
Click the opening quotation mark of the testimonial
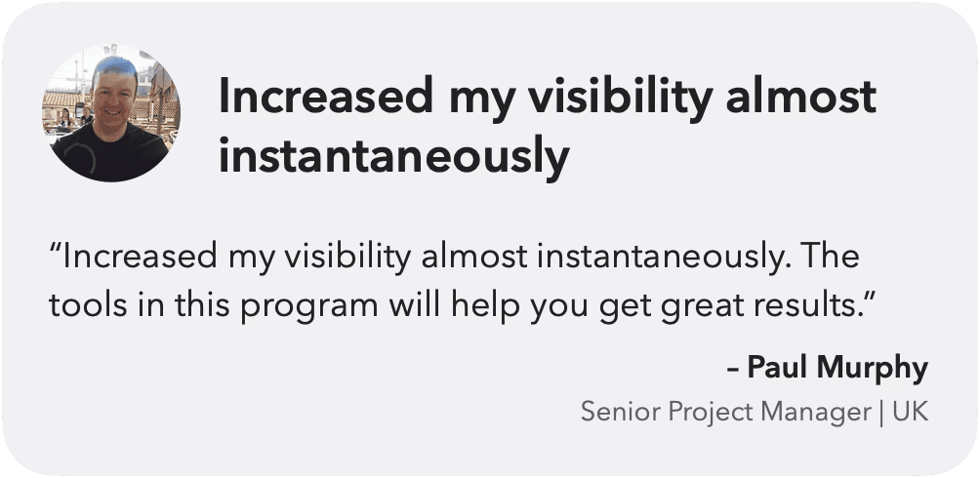pos(56,249)
